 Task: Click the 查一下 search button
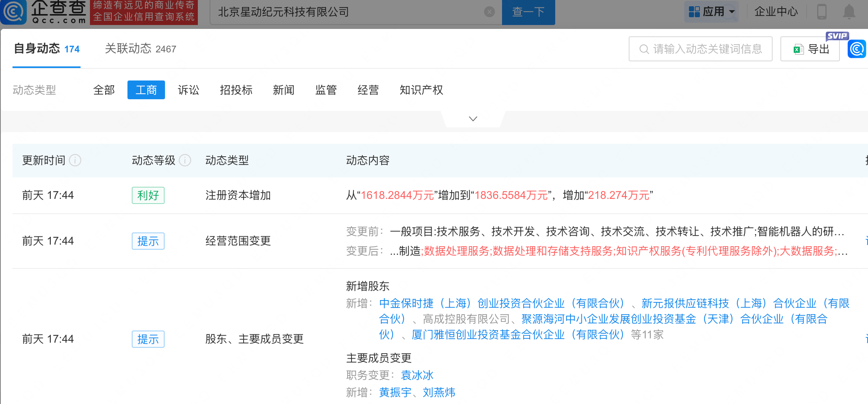click(x=528, y=12)
